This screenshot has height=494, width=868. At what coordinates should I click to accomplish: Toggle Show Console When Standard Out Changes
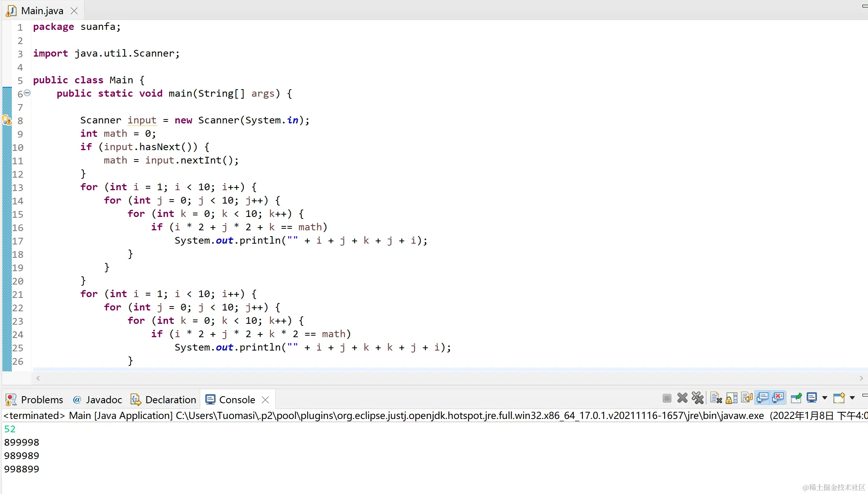[x=762, y=398]
